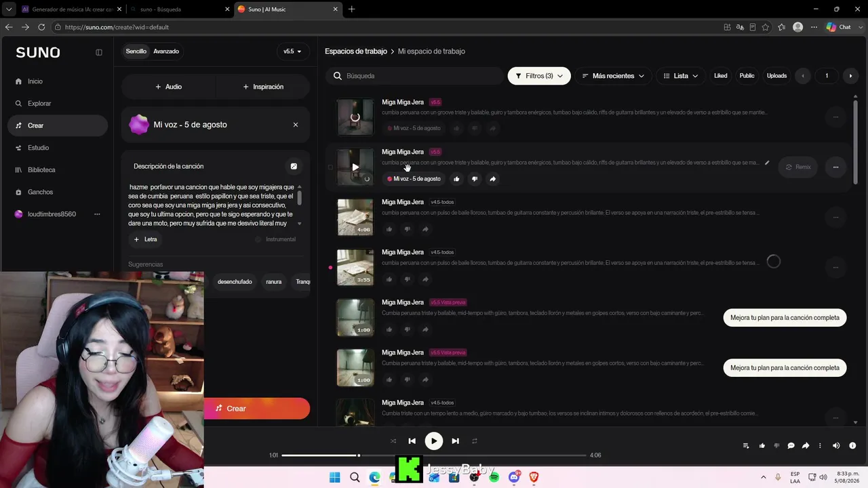Screen dimensions: 868x488
Task: Share the 3:55 Miga Miga Jera song
Action: (x=425, y=279)
